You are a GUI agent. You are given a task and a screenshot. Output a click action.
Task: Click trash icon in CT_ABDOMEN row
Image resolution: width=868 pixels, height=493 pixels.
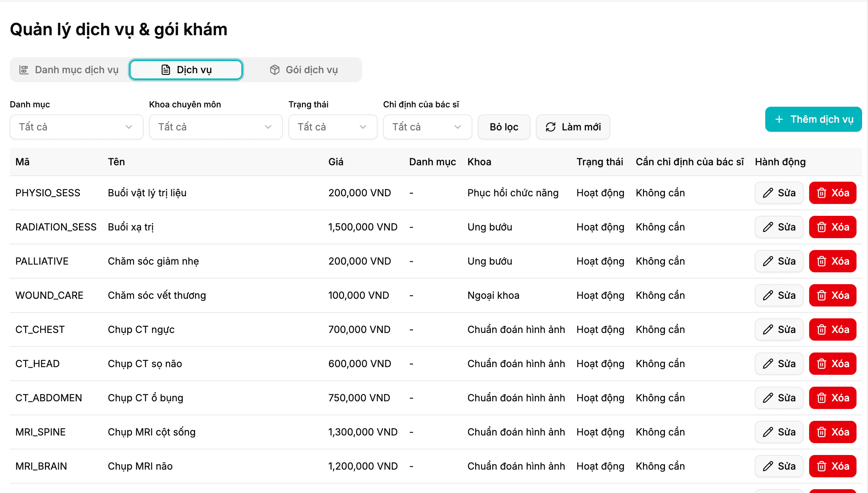(822, 398)
